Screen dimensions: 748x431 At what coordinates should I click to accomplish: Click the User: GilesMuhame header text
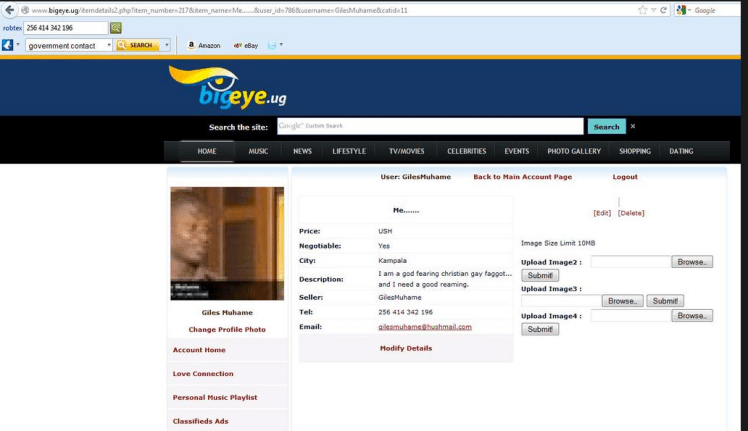click(416, 177)
